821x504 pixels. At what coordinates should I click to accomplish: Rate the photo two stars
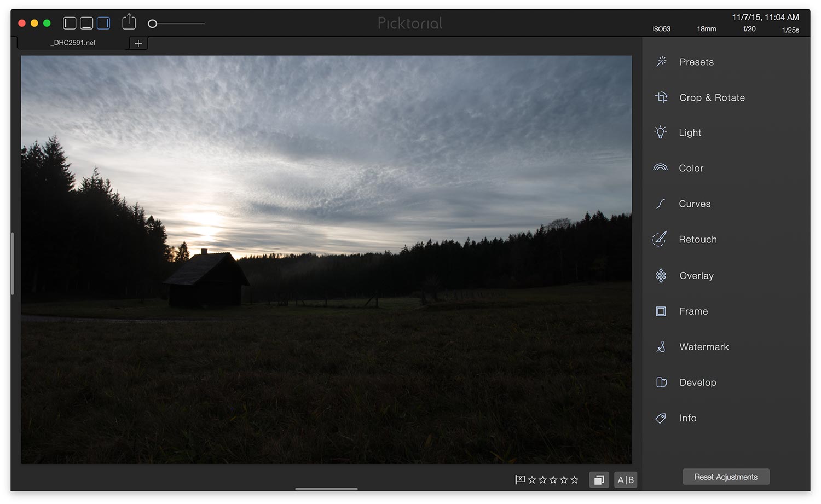point(542,480)
